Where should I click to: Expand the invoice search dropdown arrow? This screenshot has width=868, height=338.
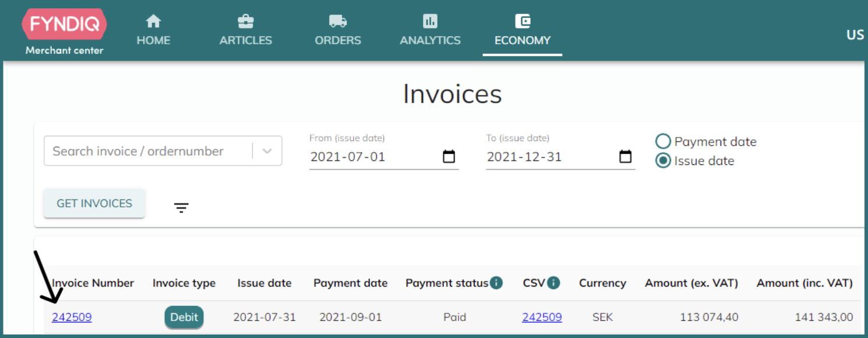(267, 151)
